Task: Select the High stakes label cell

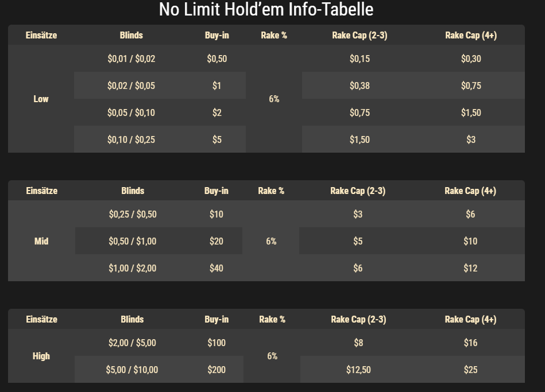Action: click(41, 356)
